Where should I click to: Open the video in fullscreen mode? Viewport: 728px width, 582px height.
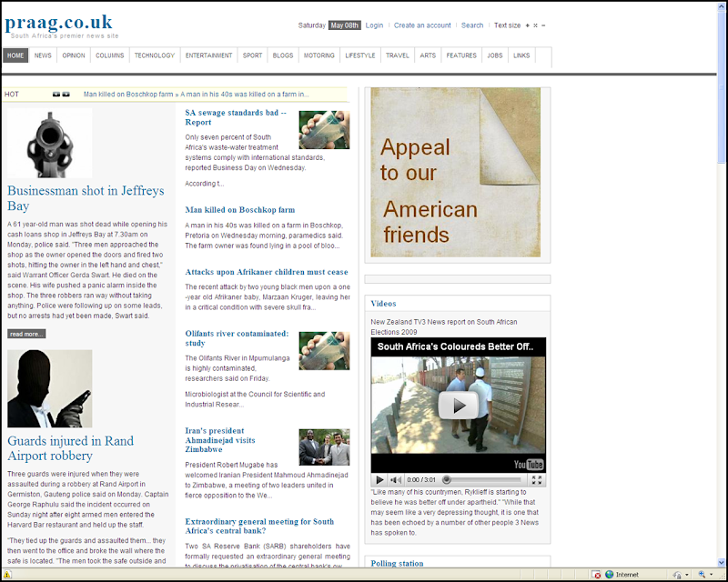coord(537,480)
